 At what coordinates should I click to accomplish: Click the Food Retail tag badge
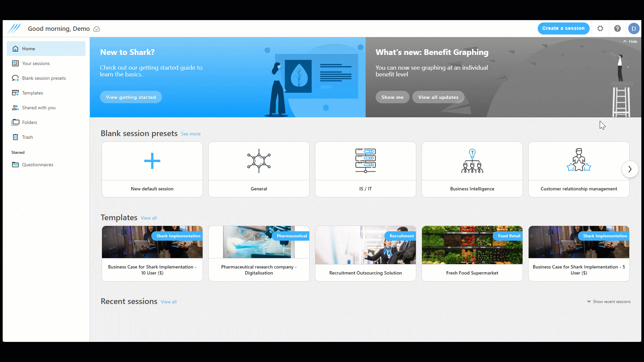pos(508,236)
